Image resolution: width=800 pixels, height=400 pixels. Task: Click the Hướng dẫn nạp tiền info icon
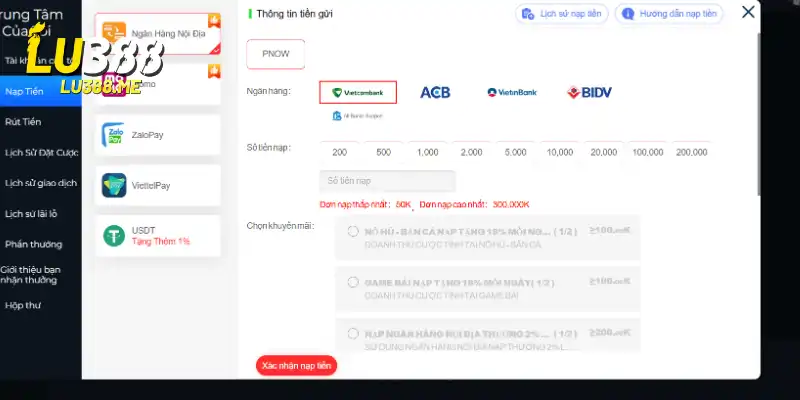pos(628,14)
